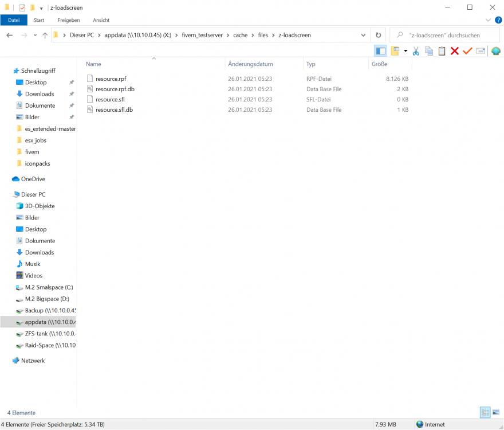
Task: Click the search field for z-loadscreen
Action: [x=444, y=35]
